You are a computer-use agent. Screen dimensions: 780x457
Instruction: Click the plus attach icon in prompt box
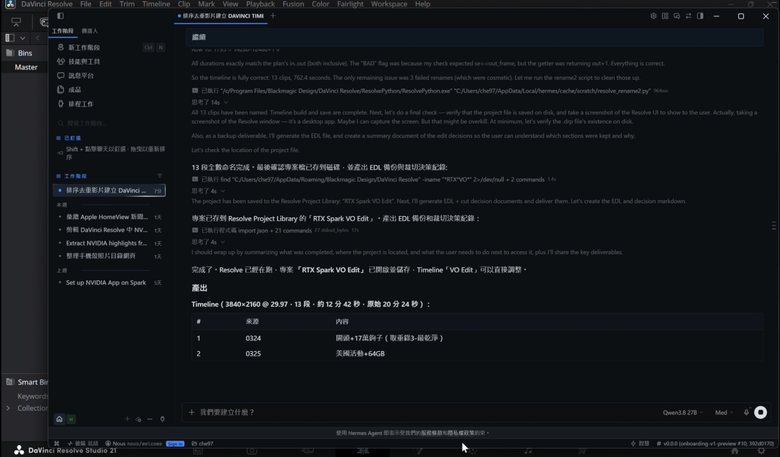coord(192,412)
